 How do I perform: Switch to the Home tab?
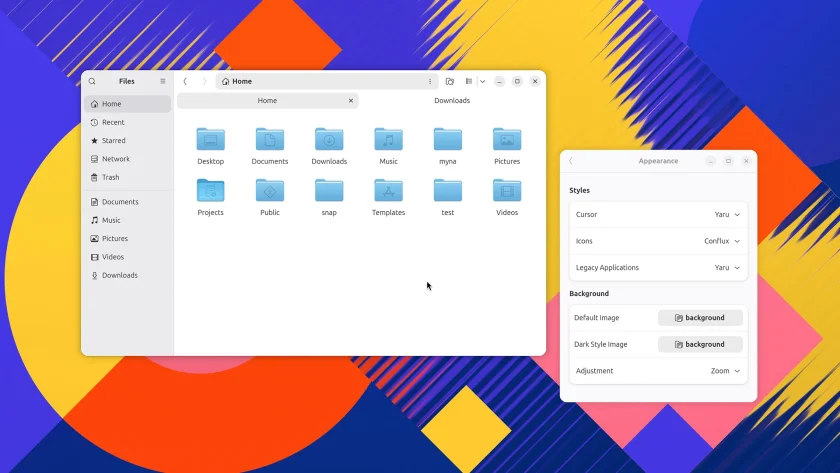(x=267, y=101)
